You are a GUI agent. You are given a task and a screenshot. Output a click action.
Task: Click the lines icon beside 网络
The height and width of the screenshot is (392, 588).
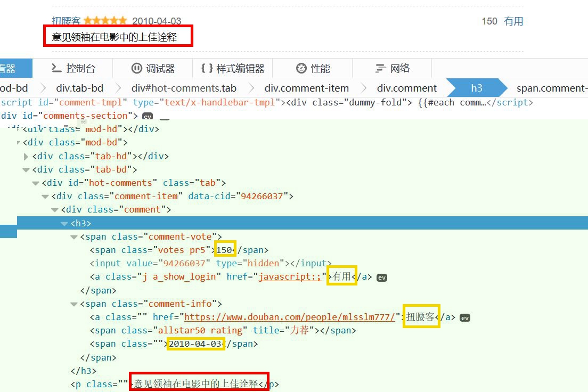coord(380,68)
